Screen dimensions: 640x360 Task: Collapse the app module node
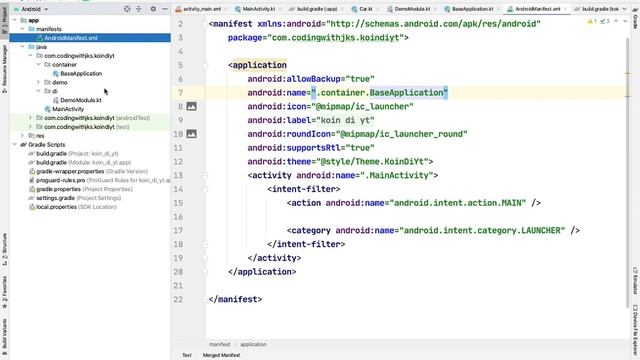[15, 20]
